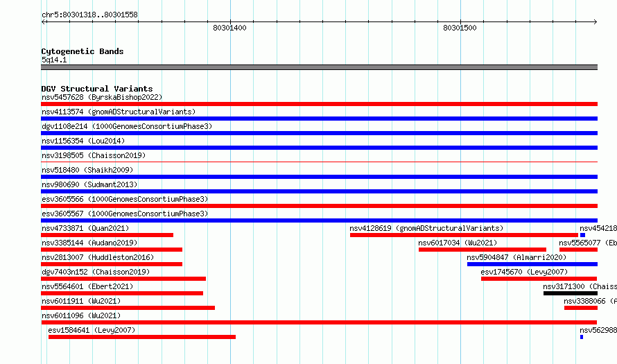This screenshot has height=364, width=617.
Task: Click the nsv518480 (Shaikh2009) label
Action: click(87, 170)
